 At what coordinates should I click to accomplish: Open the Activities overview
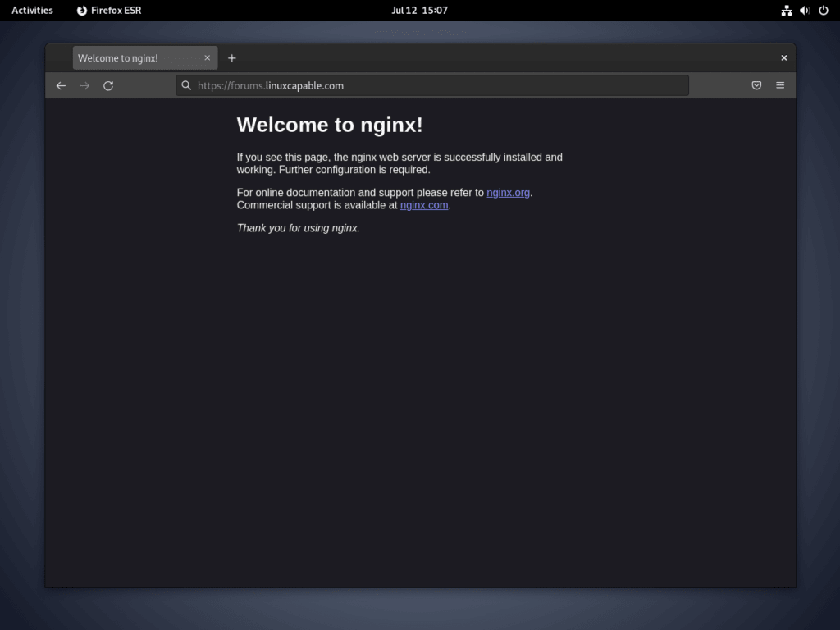[x=32, y=10]
